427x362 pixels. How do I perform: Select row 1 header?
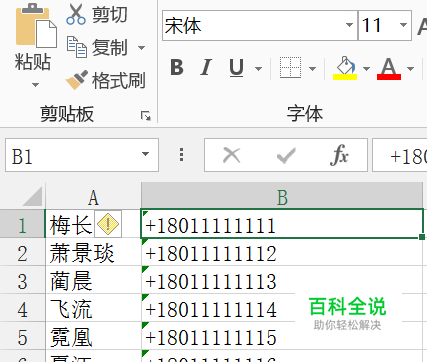click(x=22, y=224)
